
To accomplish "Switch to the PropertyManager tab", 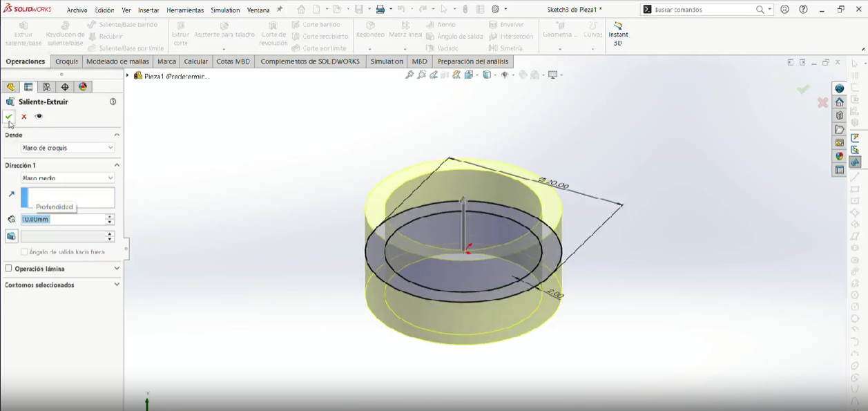I will tap(28, 87).
